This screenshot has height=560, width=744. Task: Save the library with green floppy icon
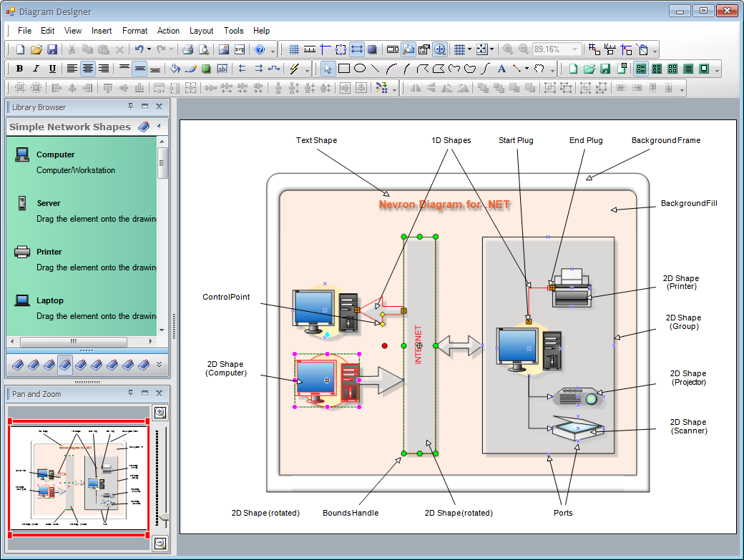605,69
